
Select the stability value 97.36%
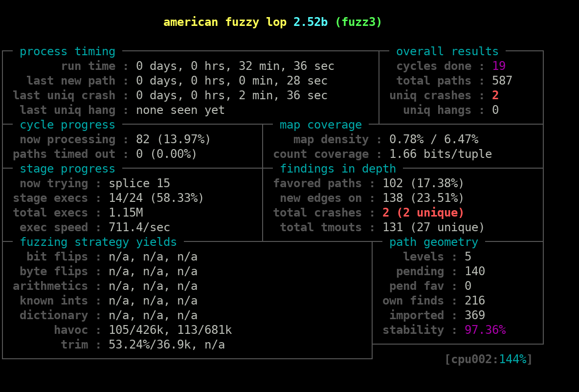[x=485, y=330]
